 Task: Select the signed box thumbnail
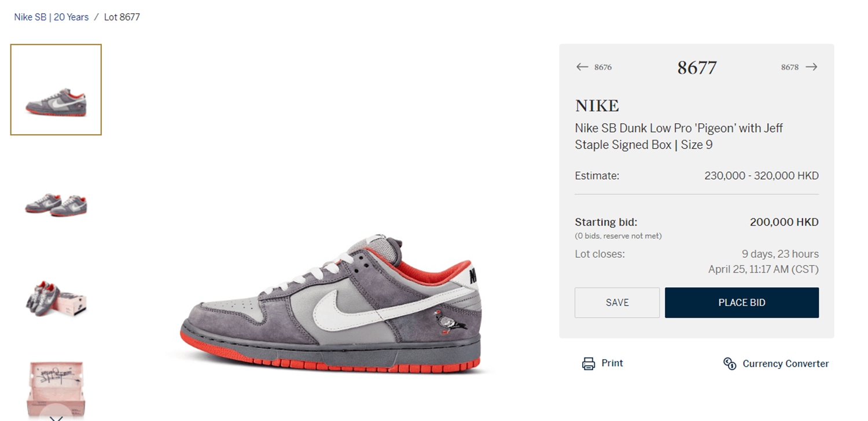click(x=56, y=385)
